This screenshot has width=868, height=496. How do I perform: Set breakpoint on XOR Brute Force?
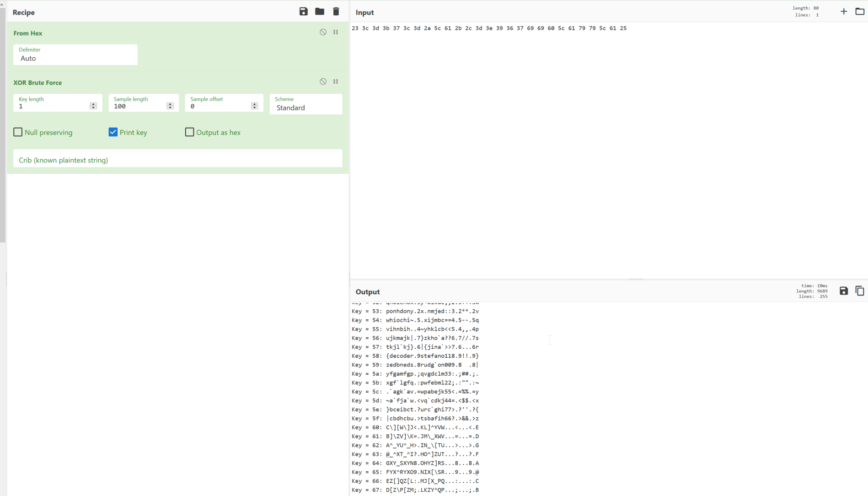click(x=336, y=81)
